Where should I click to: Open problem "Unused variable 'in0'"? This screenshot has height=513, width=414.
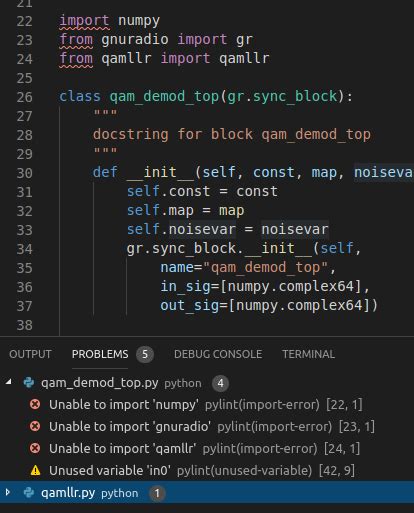pyautogui.click(x=110, y=470)
